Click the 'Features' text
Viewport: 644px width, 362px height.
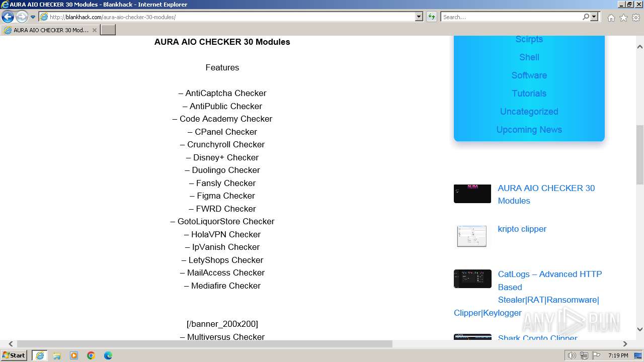(222, 67)
